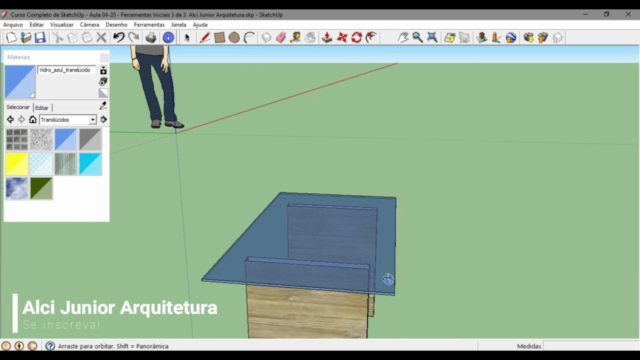Select the Arc tool
The height and width of the screenshot is (360, 640).
point(249,38)
